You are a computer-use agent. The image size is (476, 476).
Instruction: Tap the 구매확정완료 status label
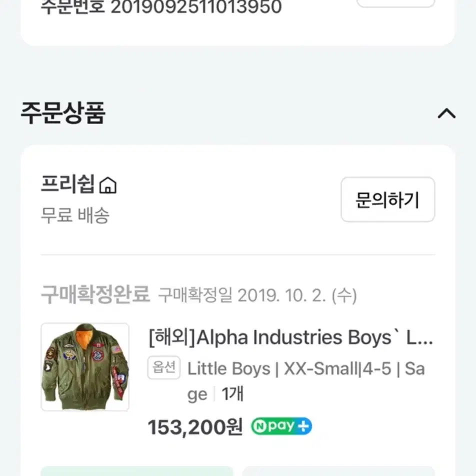(95, 294)
